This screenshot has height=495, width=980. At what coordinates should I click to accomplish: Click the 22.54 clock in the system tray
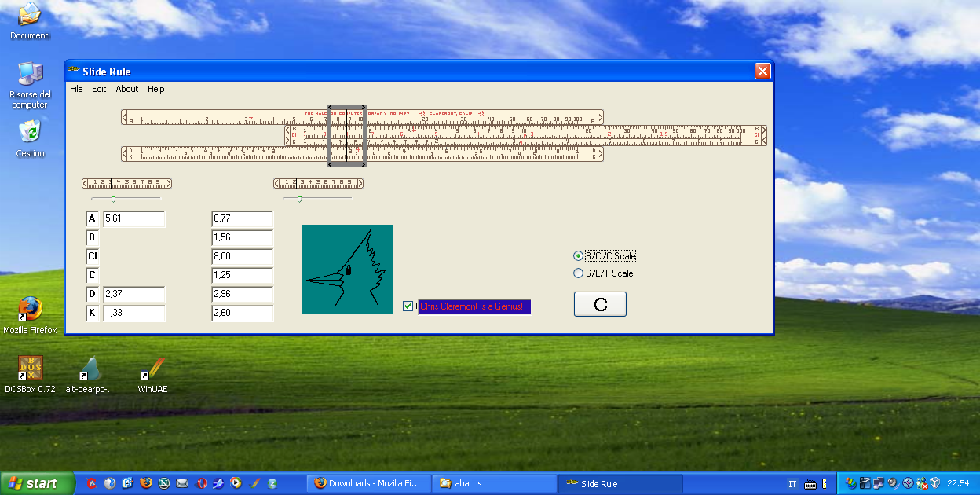click(958, 483)
